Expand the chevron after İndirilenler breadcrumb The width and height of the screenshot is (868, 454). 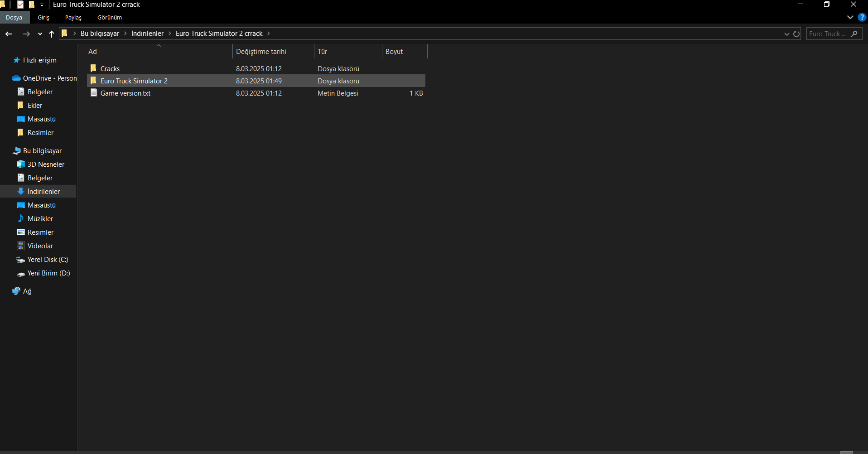point(170,34)
